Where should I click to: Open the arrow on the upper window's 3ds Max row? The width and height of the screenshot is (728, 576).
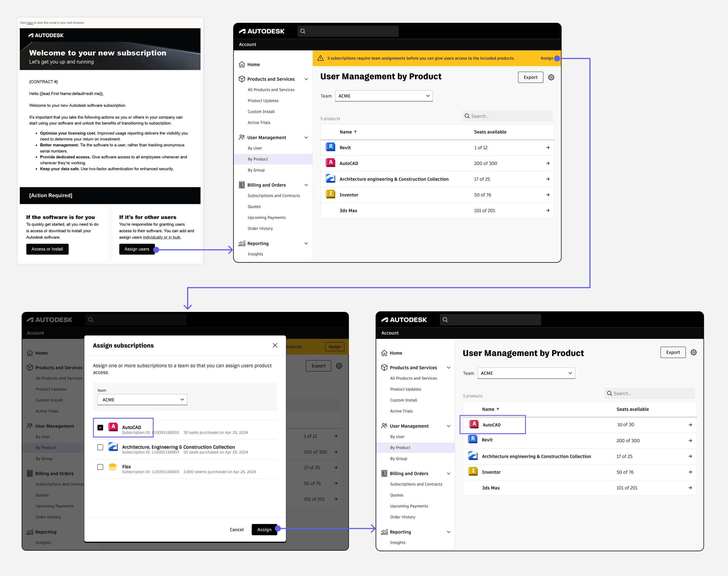pos(548,211)
